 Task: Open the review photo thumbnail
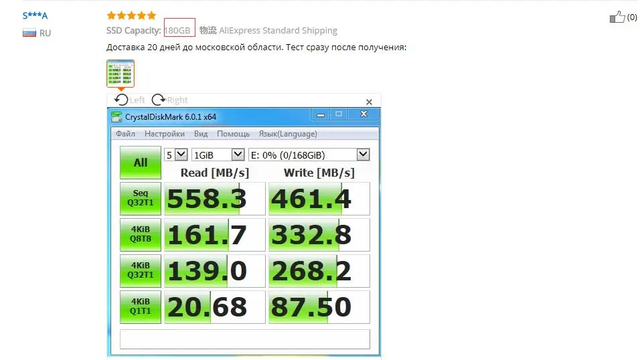tap(120, 74)
